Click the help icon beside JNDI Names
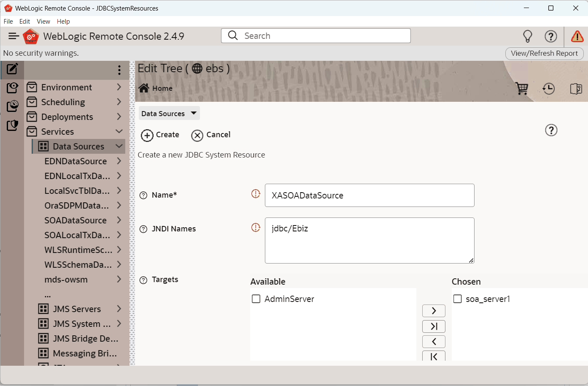Viewport: 588px width, 386px height. pyautogui.click(x=143, y=229)
